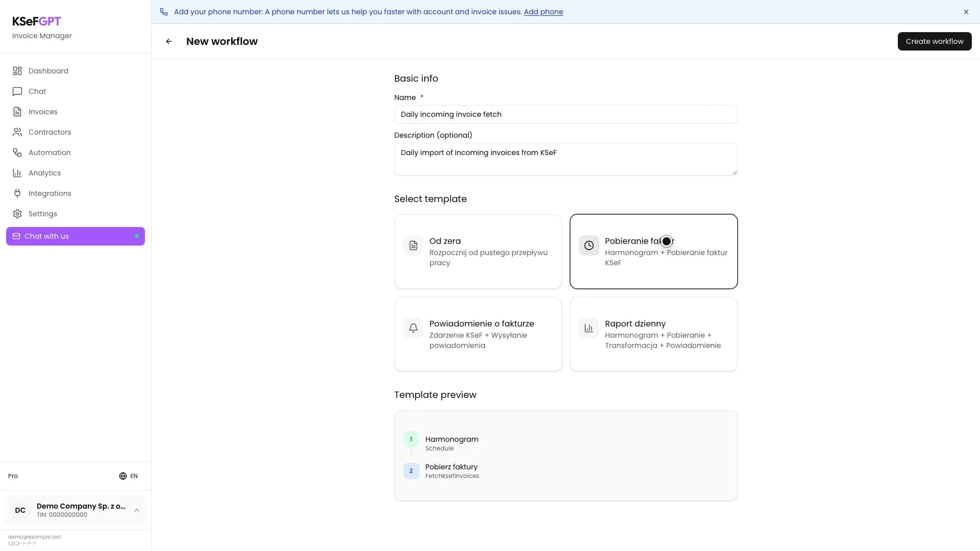This screenshot has width=980, height=551.
Task: Open the EN language selector
Action: point(129,476)
